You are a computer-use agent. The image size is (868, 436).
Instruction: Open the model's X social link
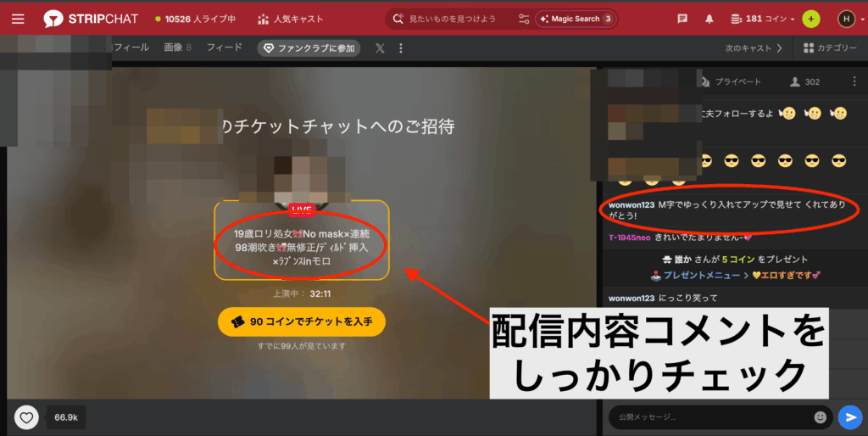pos(380,48)
